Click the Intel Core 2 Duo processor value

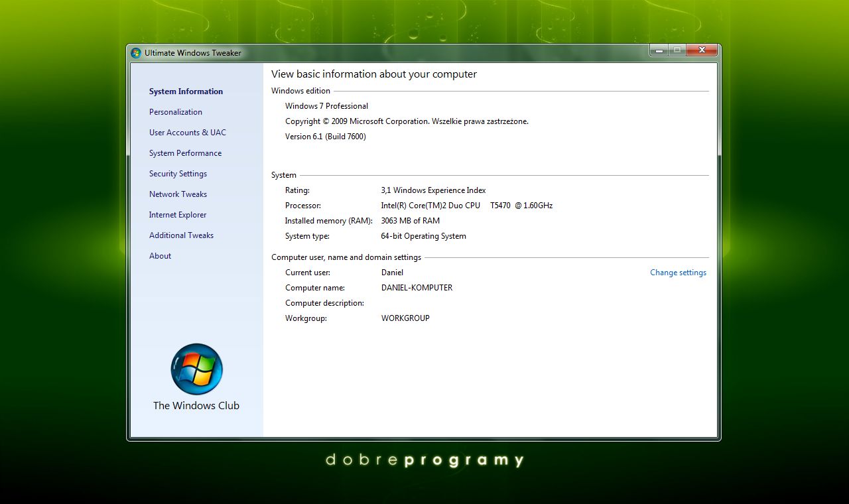coord(466,206)
